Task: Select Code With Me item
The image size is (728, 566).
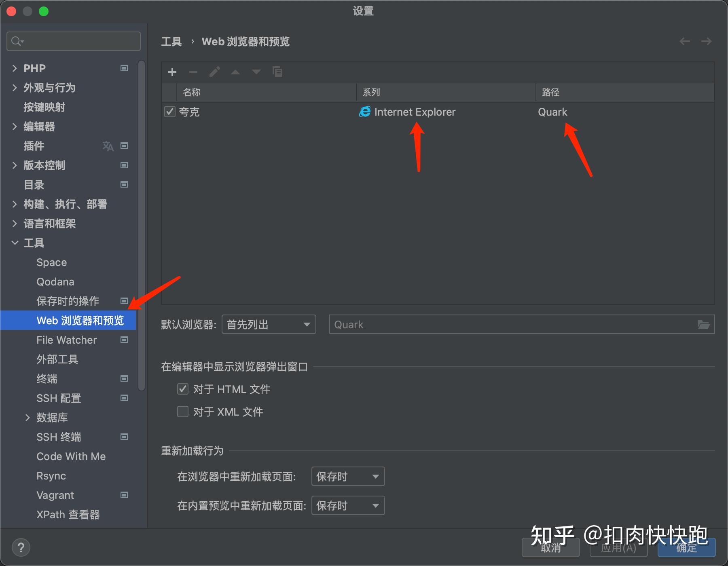Action: point(71,456)
